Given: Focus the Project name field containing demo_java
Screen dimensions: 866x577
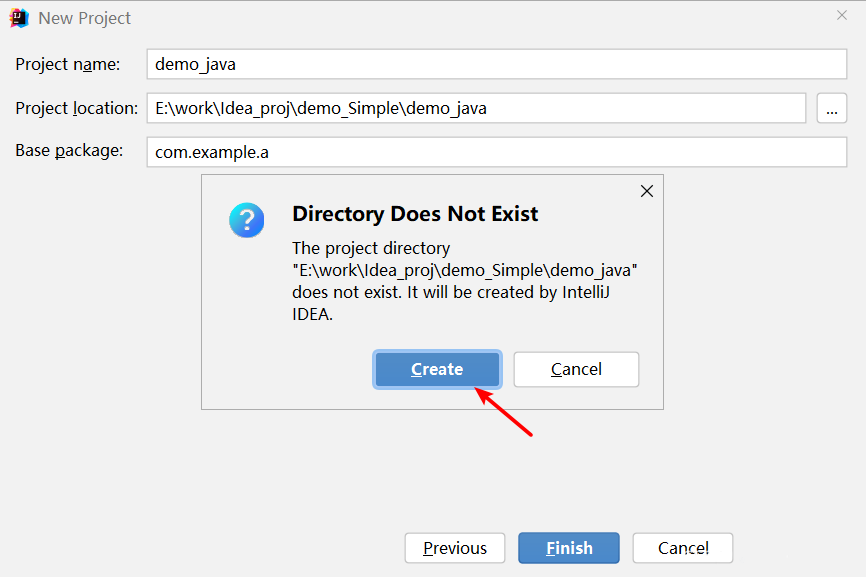Looking at the screenshot, I should [x=497, y=64].
